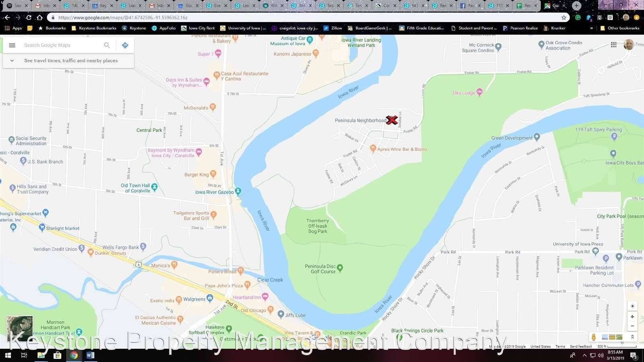Image resolution: width=644 pixels, height=362 pixels.
Task: Open the Krunker bookmark
Action: pyautogui.click(x=554, y=28)
